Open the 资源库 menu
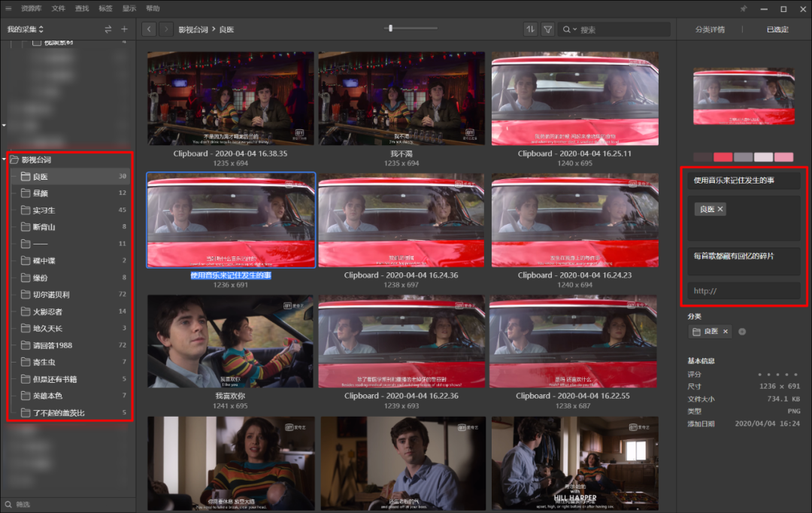This screenshot has width=812, height=513. click(31, 8)
